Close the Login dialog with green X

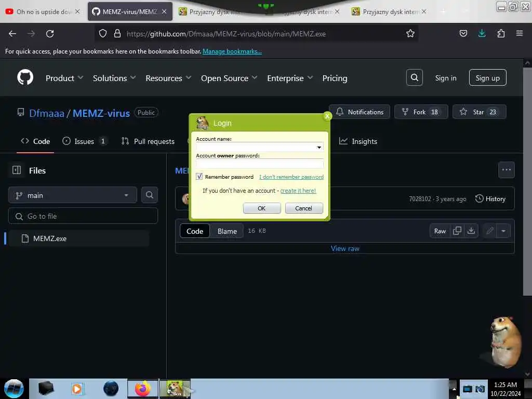[x=327, y=116]
